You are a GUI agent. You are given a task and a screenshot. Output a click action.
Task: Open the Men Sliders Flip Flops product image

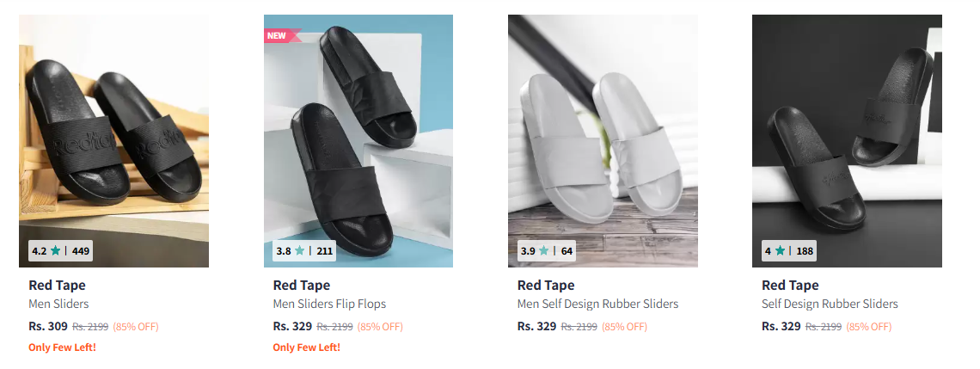[358, 141]
